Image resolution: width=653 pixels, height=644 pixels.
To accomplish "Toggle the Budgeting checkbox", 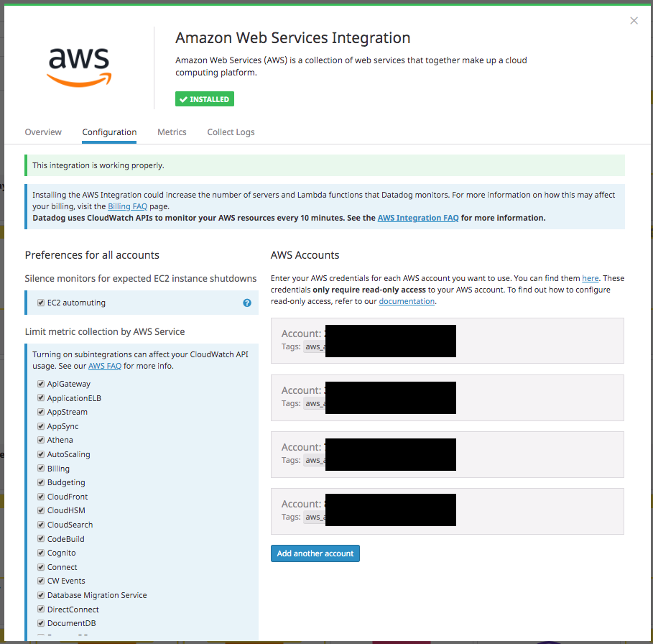I will (41, 482).
